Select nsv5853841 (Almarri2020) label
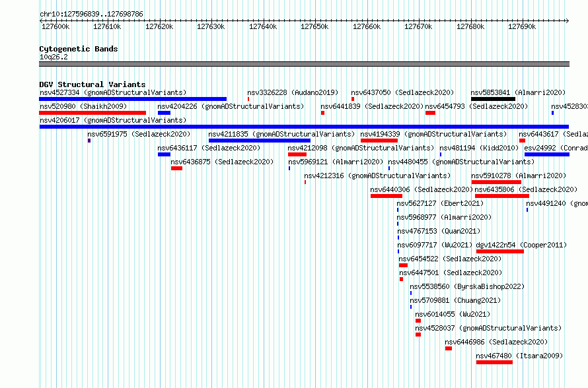This screenshot has width=588, height=388. point(518,92)
